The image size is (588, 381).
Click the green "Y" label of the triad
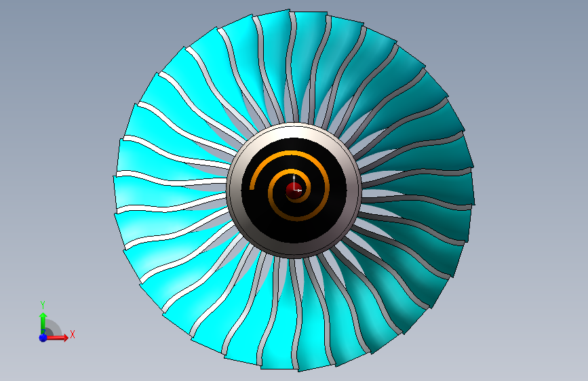point(43,305)
